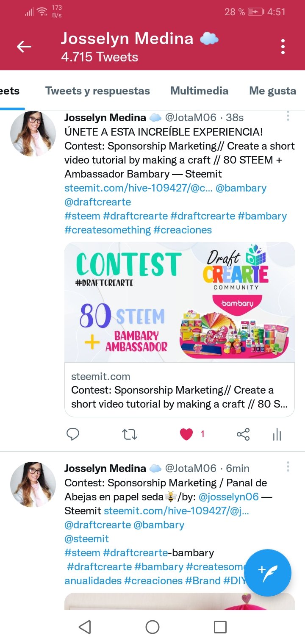
Task: Share the contest tweet via share icon
Action: (x=243, y=434)
